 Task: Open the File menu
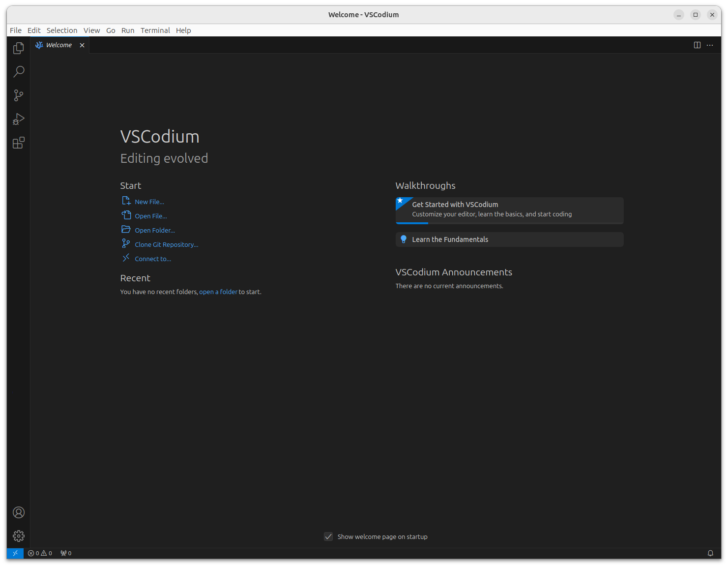[15, 30]
